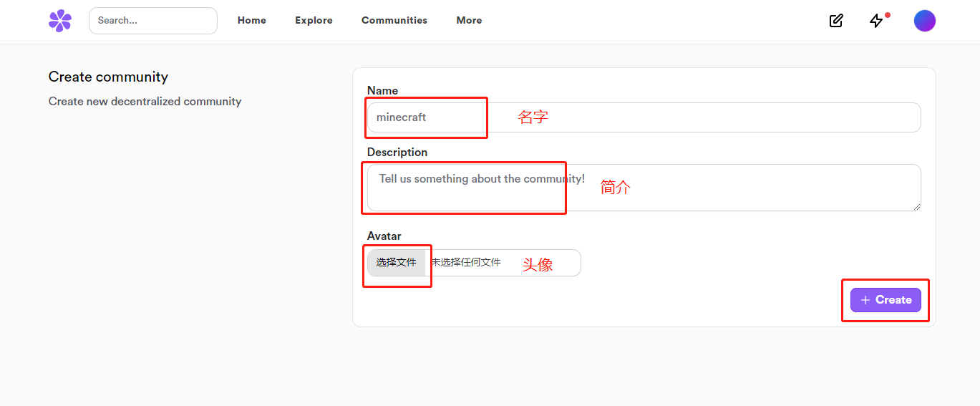Click the Description text area
Image resolution: width=980 pixels, height=406 pixels.
644,188
